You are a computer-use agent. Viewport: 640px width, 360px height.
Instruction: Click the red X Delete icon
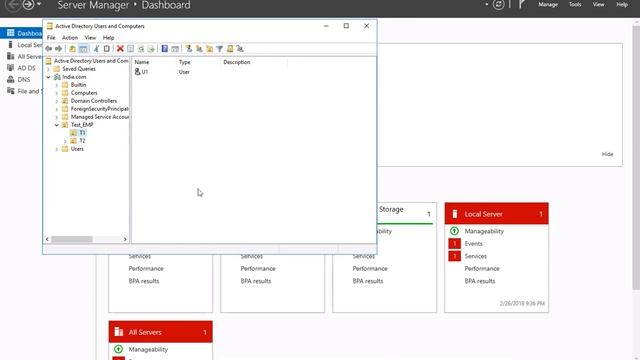[120, 49]
